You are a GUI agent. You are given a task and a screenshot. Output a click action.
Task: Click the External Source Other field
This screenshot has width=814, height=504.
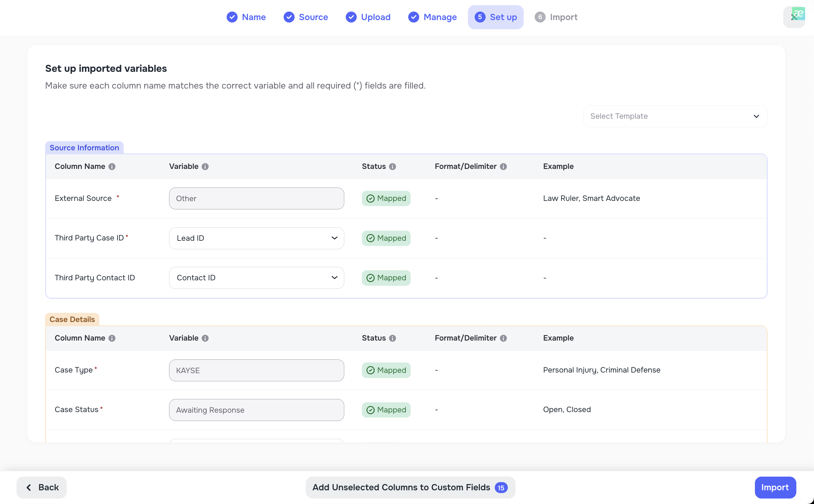[x=256, y=199]
